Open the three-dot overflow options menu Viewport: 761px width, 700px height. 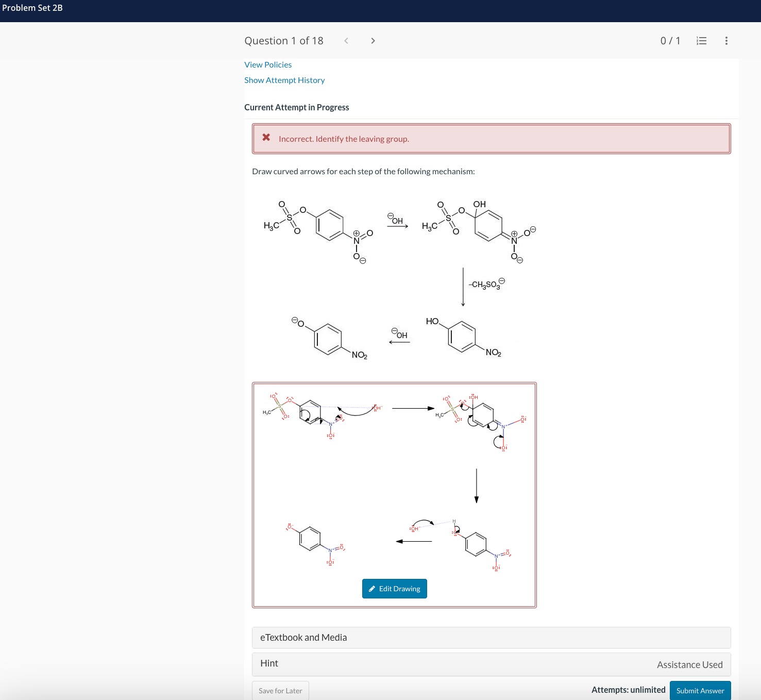(x=726, y=40)
